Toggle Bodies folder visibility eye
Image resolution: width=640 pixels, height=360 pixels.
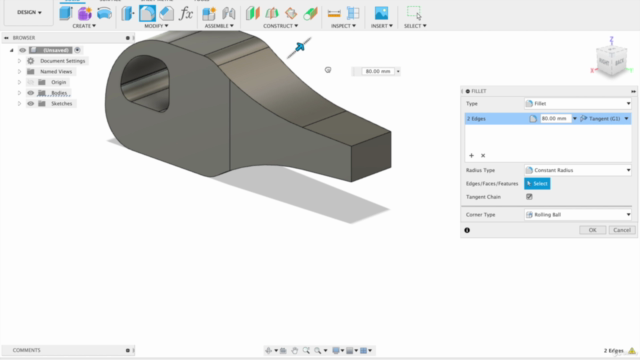click(x=31, y=93)
